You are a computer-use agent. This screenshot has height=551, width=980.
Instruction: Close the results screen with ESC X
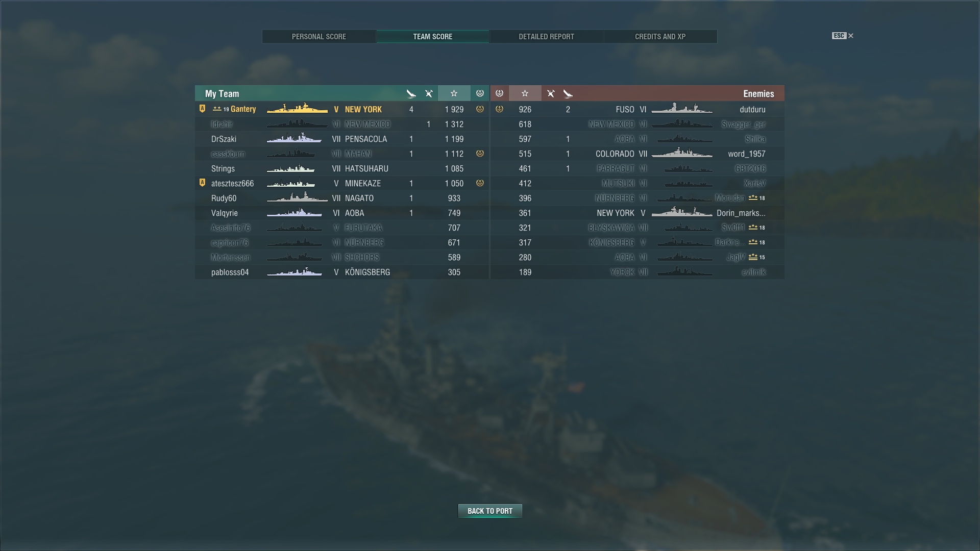coord(843,36)
